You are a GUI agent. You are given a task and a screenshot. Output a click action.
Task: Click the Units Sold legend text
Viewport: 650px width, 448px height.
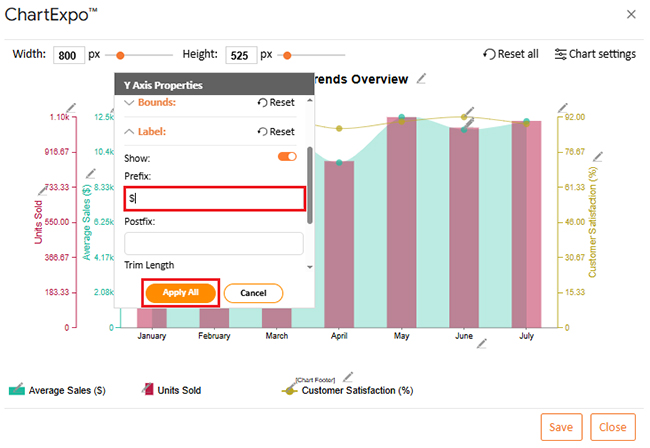179,390
